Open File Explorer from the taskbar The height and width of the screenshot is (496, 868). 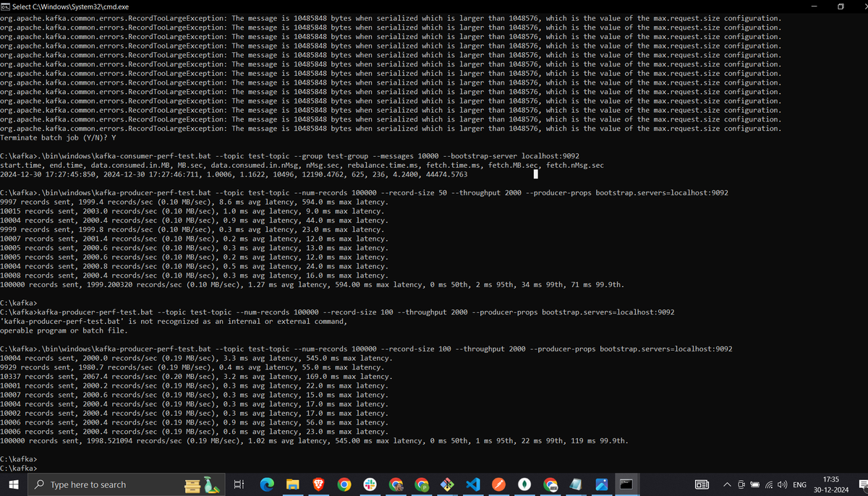pyautogui.click(x=292, y=484)
